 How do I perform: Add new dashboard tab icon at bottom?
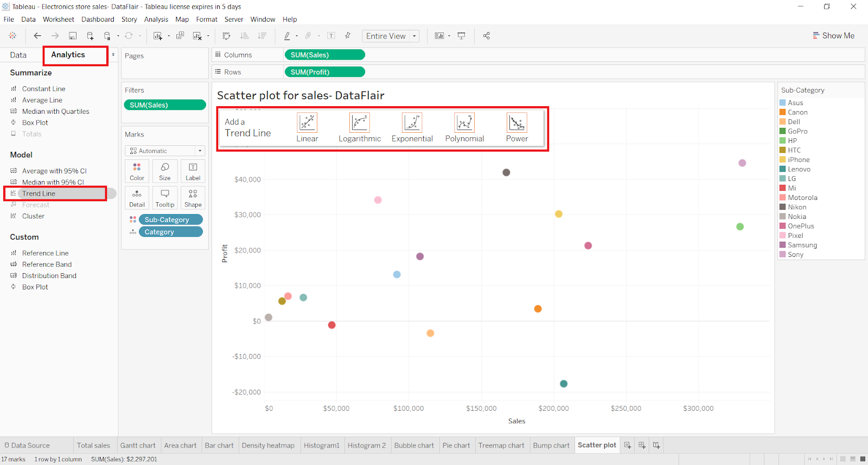pyautogui.click(x=642, y=445)
